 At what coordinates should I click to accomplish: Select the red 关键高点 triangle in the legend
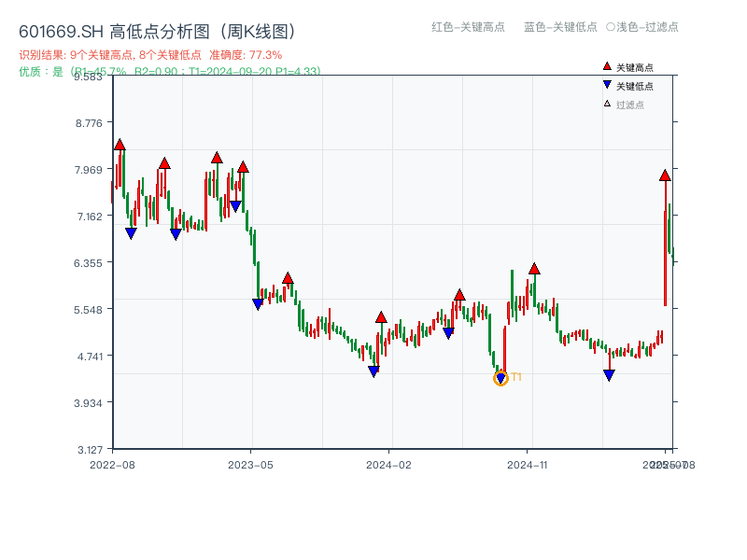pos(605,66)
